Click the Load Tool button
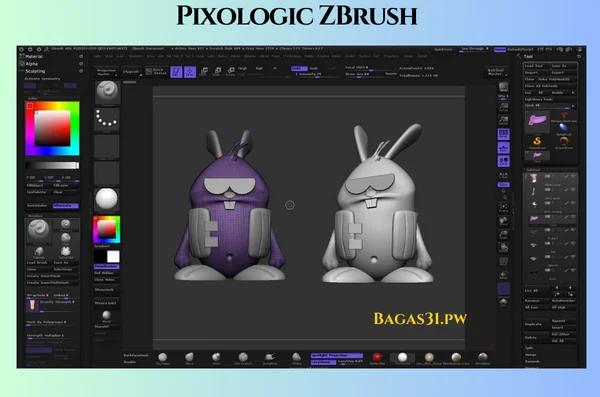 point(536,66)
